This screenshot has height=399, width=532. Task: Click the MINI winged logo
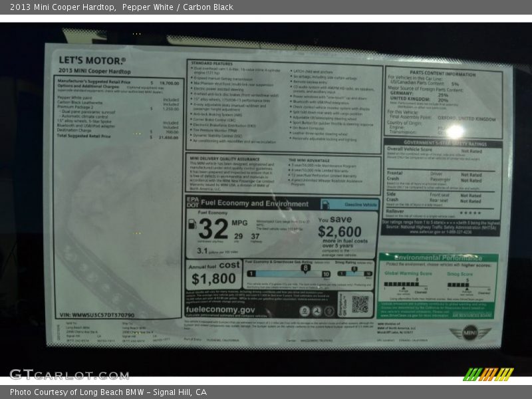coord(470,332)
